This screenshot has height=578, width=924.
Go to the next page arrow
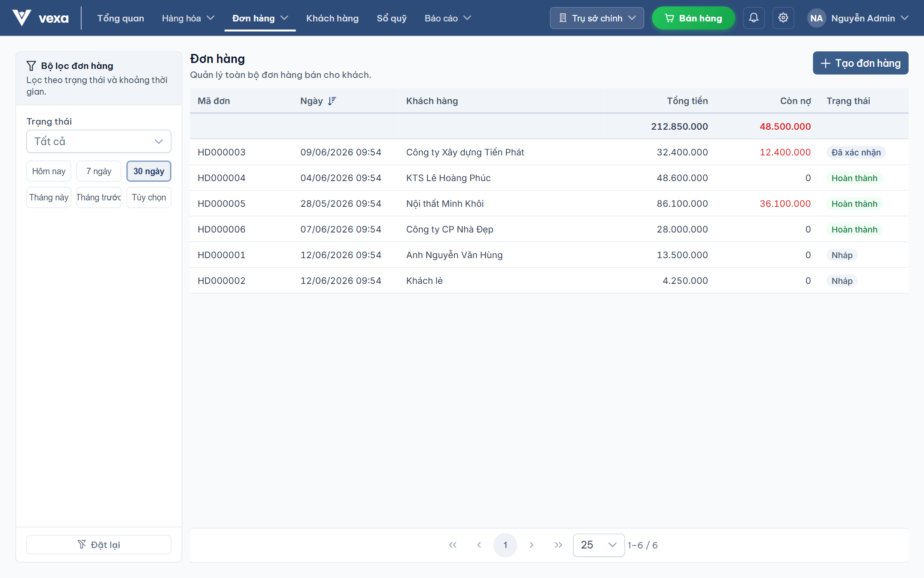click(x=531, y=545)
